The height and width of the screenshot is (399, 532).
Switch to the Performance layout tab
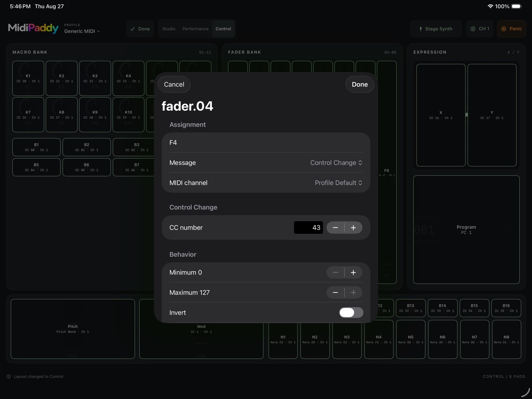pos(195,29)
